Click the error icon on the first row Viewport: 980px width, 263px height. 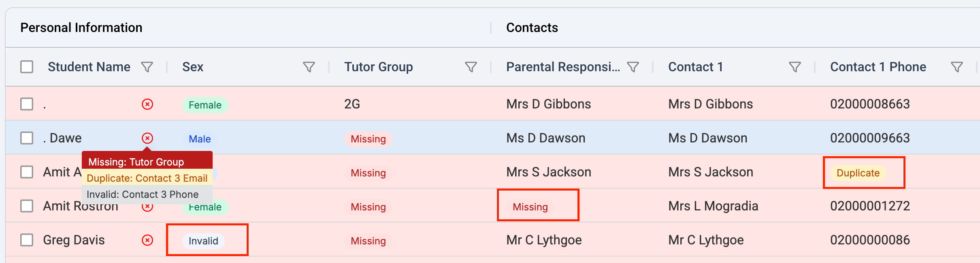pyautogui.click(x=147, y=104)
